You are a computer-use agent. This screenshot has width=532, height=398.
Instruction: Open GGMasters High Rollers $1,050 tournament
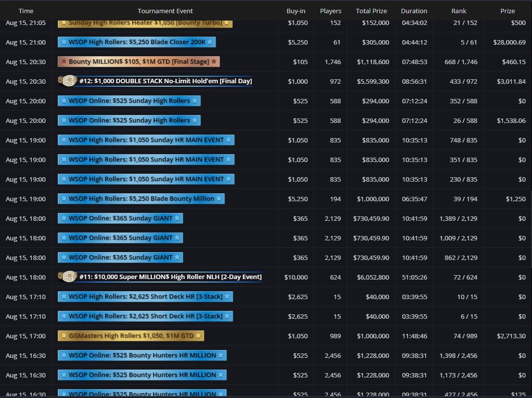point(131,336)
